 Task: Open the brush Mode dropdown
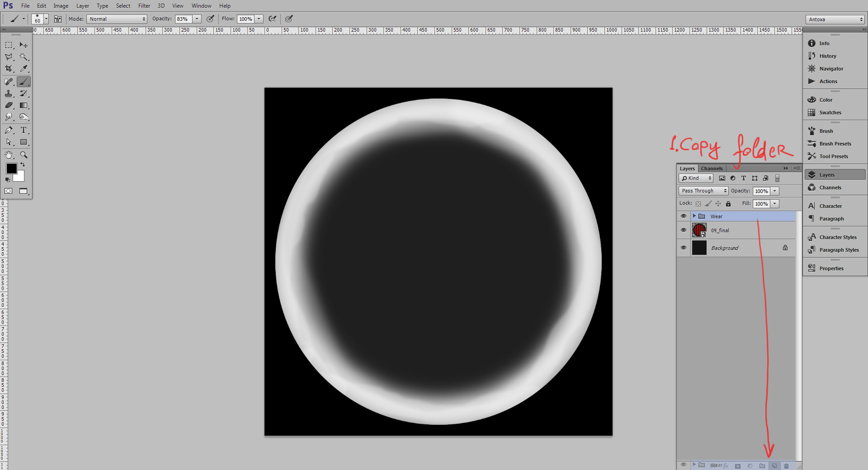point(117,19)
